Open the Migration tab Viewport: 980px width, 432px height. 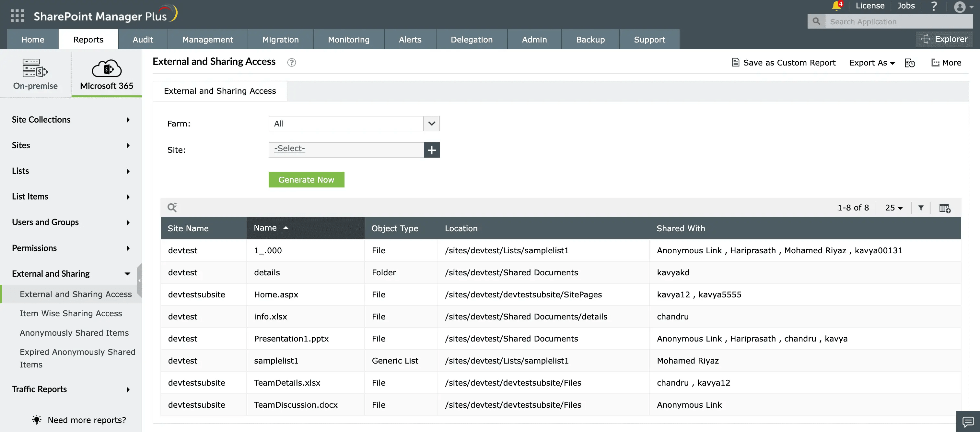coord(280,40)
